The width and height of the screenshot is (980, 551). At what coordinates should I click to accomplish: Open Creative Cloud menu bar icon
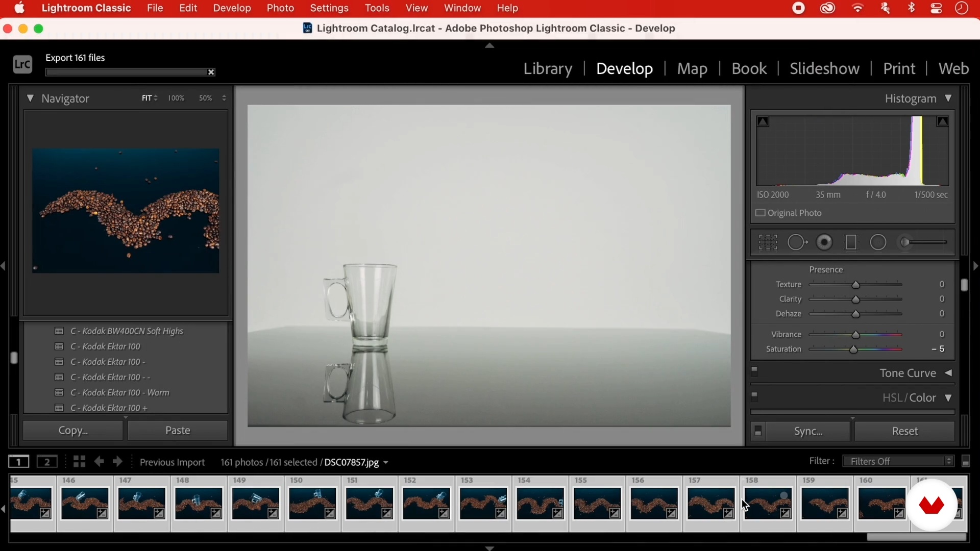tap(827, 8)
